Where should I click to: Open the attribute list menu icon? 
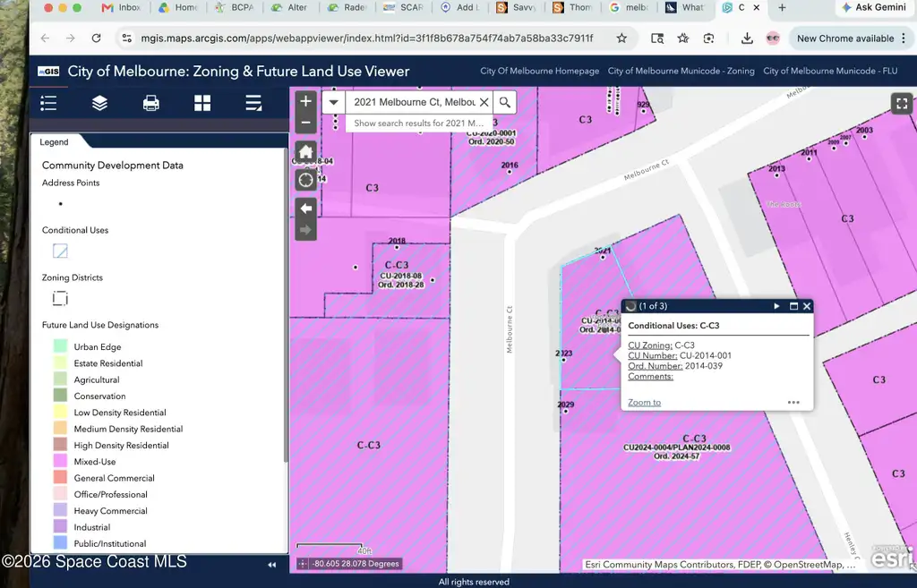[253, 104]
